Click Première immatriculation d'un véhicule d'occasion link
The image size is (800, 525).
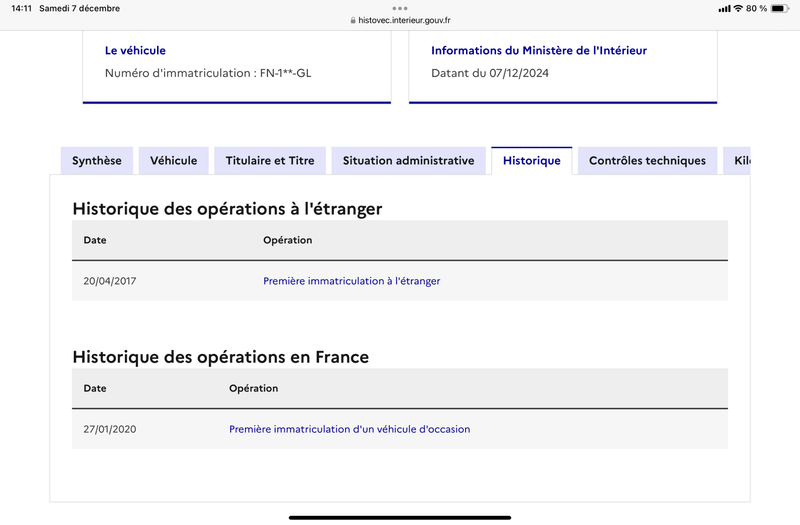pos(349,429)
